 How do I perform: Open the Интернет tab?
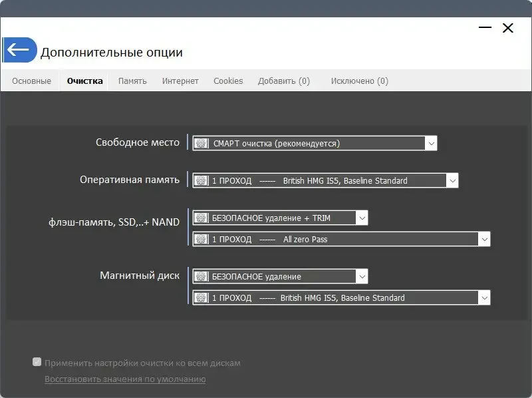pyautogui.click(x=180, y=81)
